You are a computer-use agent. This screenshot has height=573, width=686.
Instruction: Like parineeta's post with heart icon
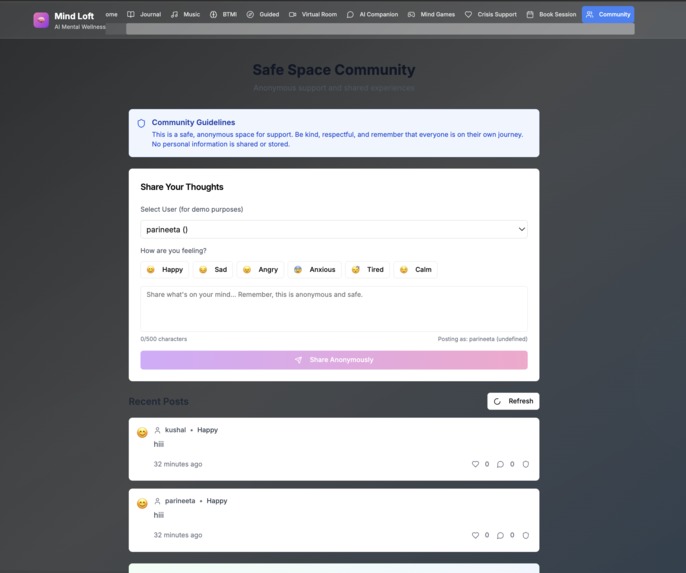[475, 535]
